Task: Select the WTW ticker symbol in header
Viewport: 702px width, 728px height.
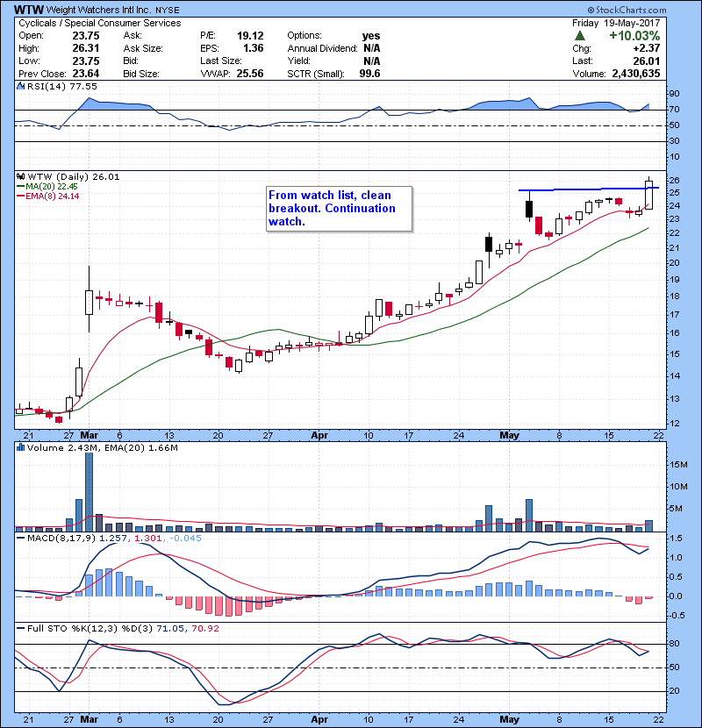Action: click(29, 10)
